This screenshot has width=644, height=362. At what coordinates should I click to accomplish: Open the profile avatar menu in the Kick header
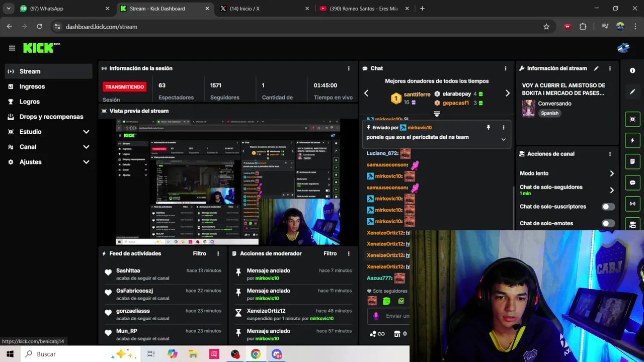(x=623, y=48)
